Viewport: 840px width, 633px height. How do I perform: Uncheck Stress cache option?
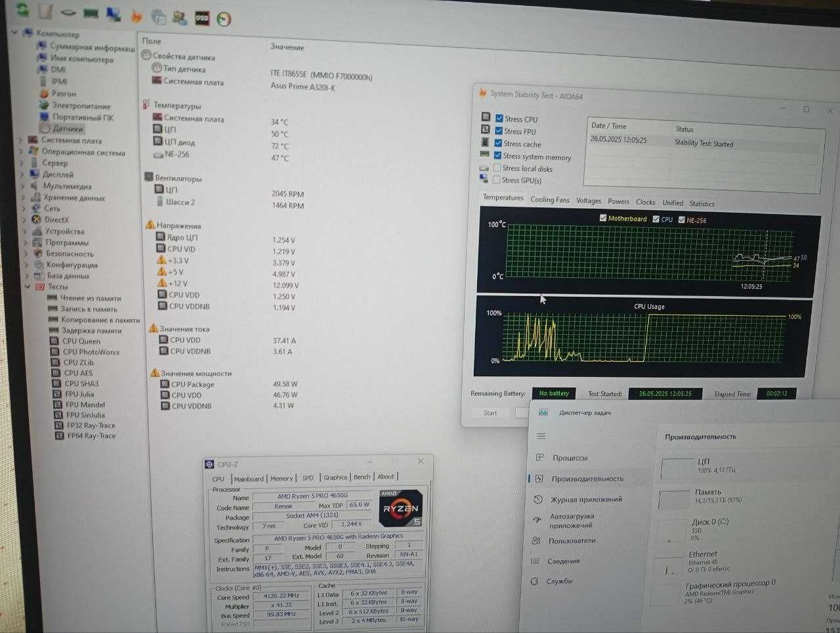(x=499, y=143)
